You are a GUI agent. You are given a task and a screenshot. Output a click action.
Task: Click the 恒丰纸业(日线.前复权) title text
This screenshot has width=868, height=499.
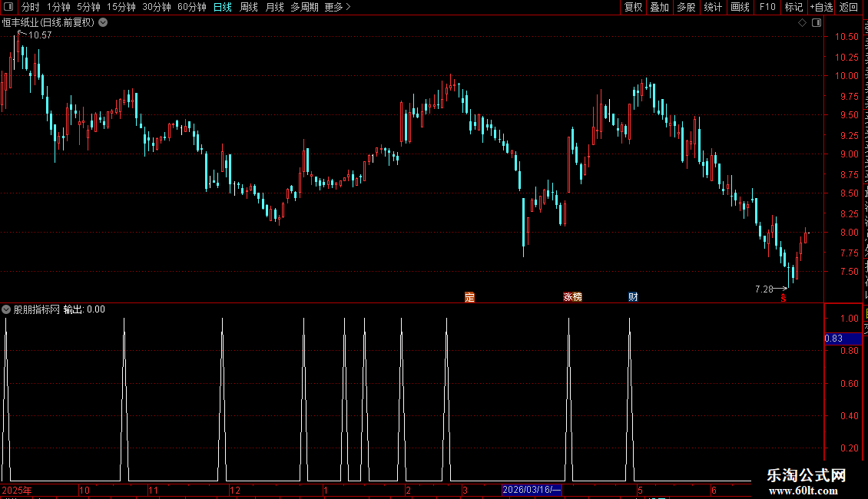(48, 23)
